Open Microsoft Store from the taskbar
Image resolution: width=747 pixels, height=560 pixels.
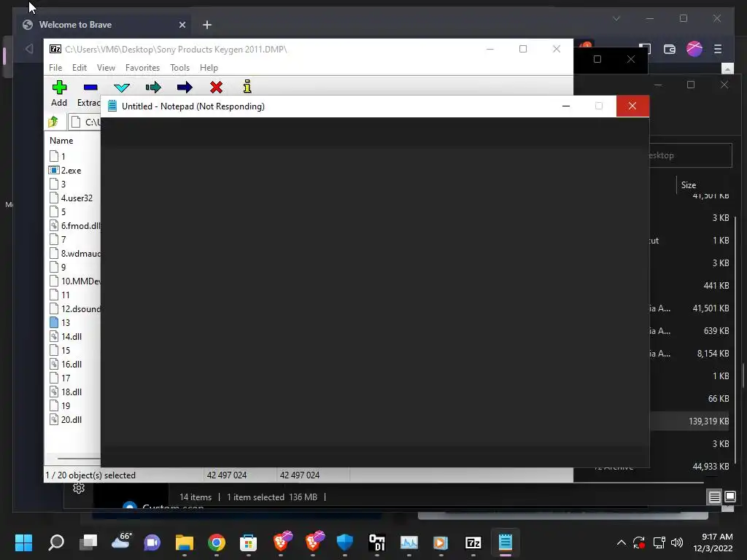pos(248,542)
